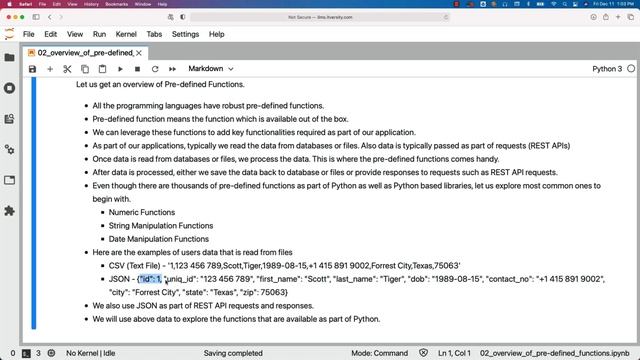Click the Date Manipulation Functions bullet
Image resolution: width=640 pixels, height=360 pixels.
(159, 239)
